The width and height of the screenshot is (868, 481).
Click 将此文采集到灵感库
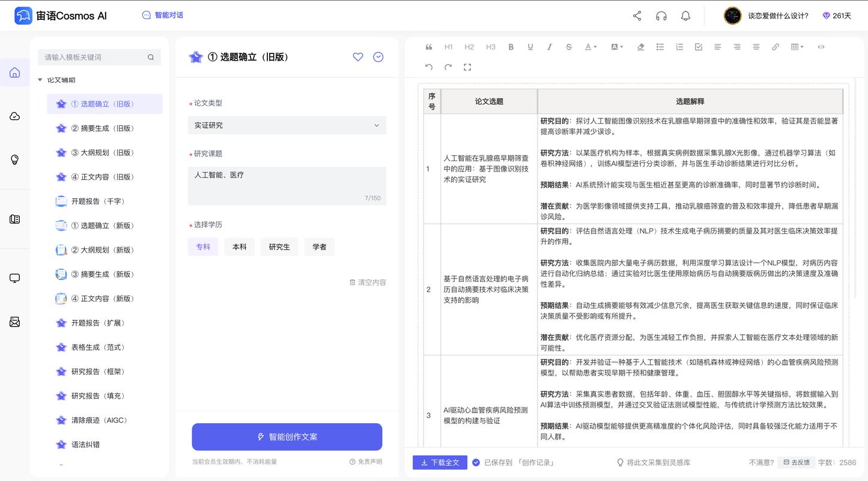tap(654, 462)
